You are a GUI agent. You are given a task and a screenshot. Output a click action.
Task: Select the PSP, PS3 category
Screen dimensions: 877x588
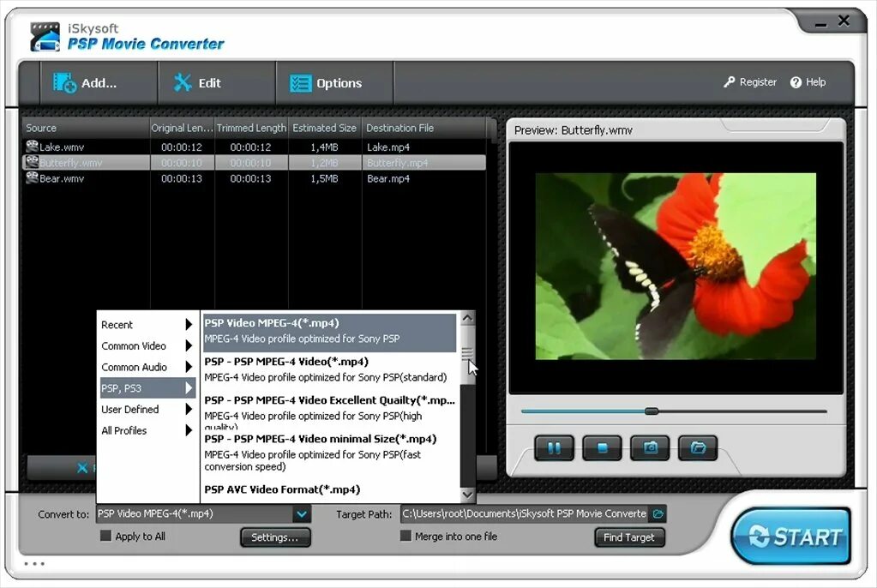coord(147,387)
